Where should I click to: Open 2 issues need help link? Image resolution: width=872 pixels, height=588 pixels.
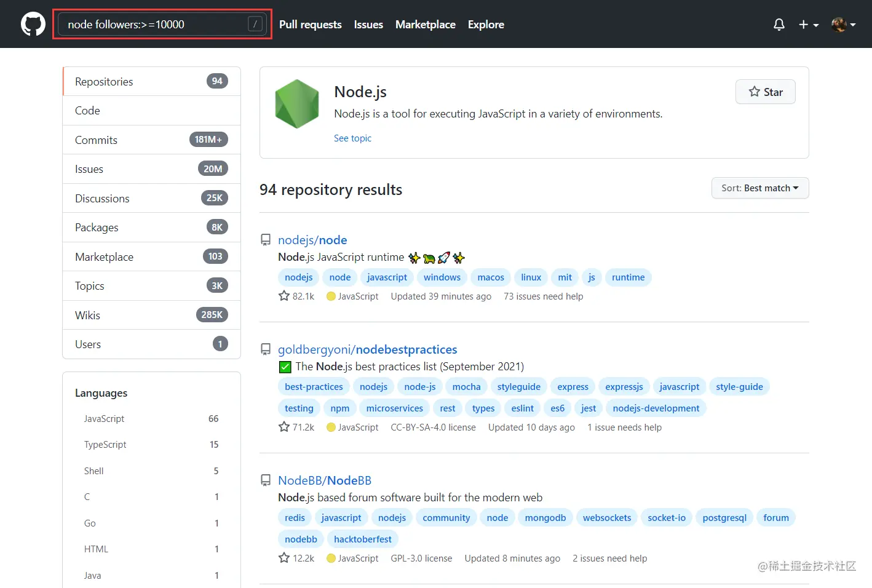(x=610, y=558)
